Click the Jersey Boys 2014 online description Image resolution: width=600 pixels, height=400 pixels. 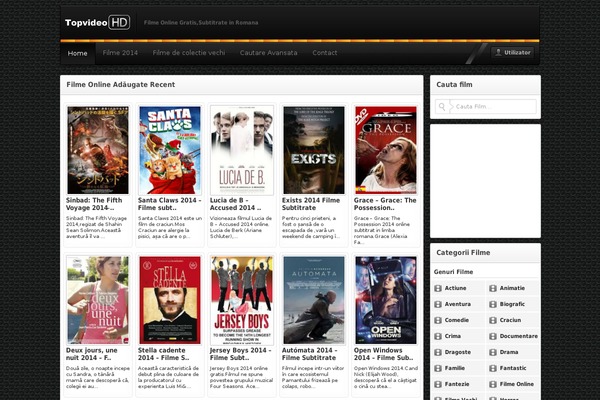241,377
